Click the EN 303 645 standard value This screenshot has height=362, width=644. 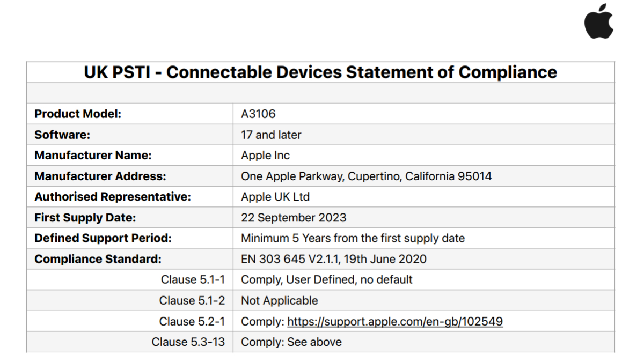coord(333,259)
